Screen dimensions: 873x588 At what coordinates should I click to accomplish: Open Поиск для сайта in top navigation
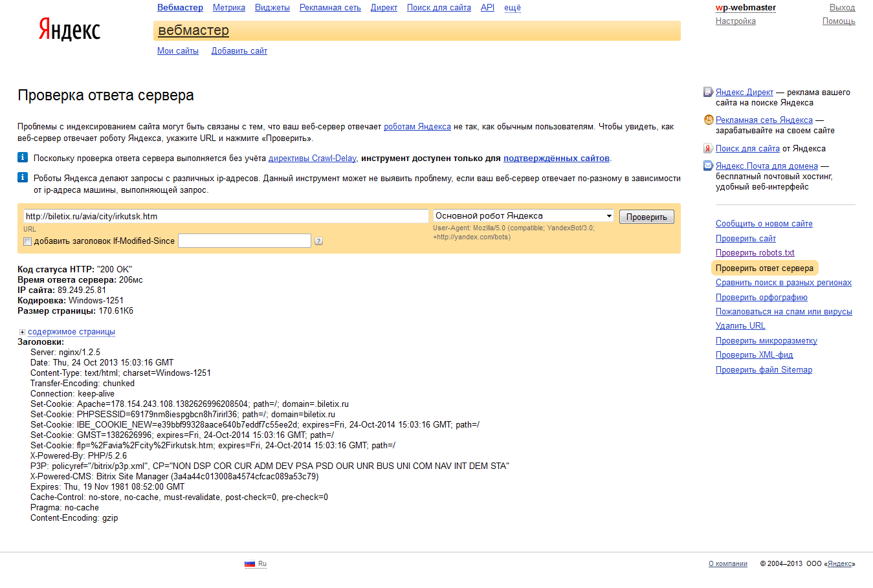[439, 8]
